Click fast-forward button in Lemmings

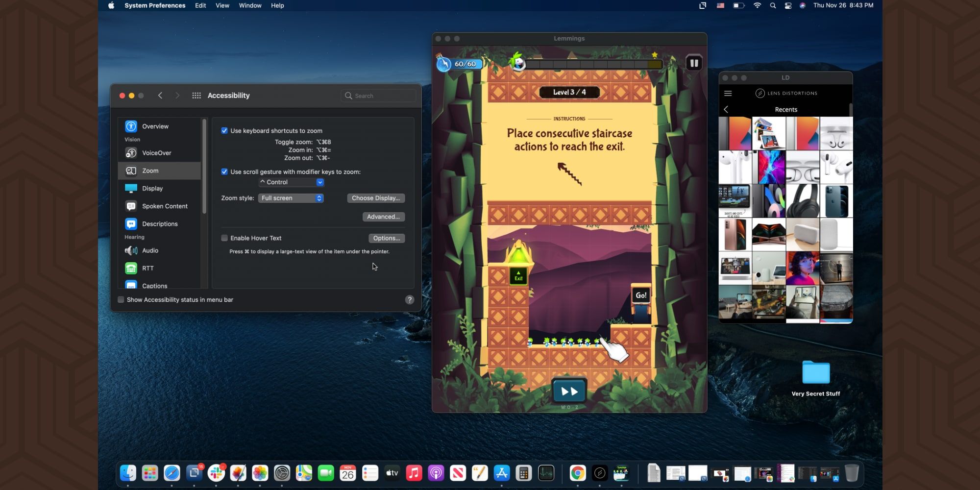[x=569, y=392]
